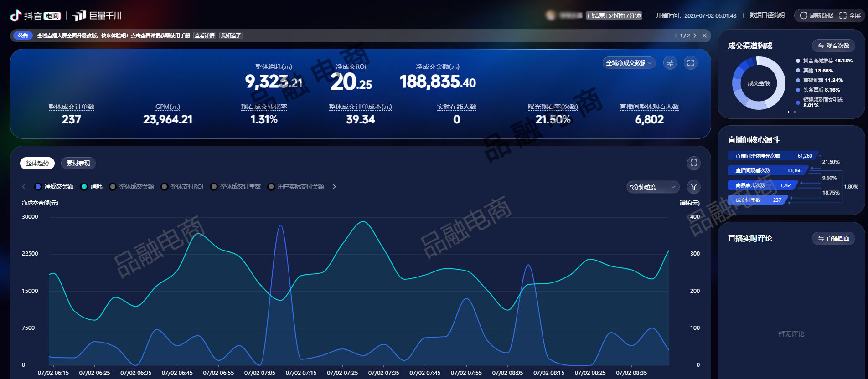Viewport: 868px width, 379px height.
Task: Toggle the 净成交金额 series
Action: [54, 187]
